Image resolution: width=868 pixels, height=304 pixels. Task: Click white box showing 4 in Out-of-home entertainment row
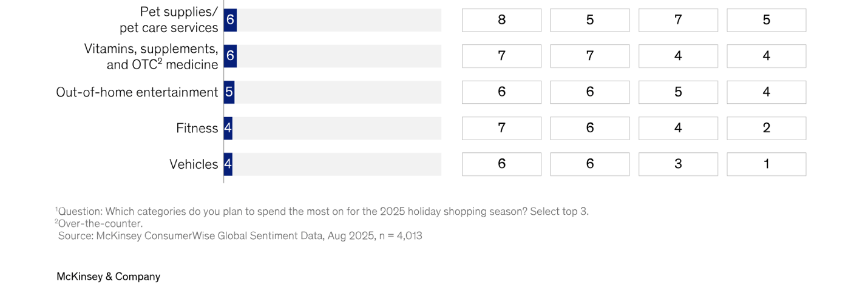(x=766, y=92)
